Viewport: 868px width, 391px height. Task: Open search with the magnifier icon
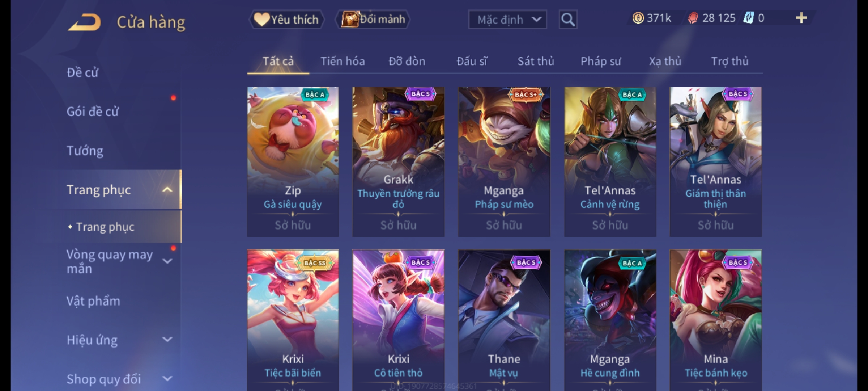(x=568, y=20)
